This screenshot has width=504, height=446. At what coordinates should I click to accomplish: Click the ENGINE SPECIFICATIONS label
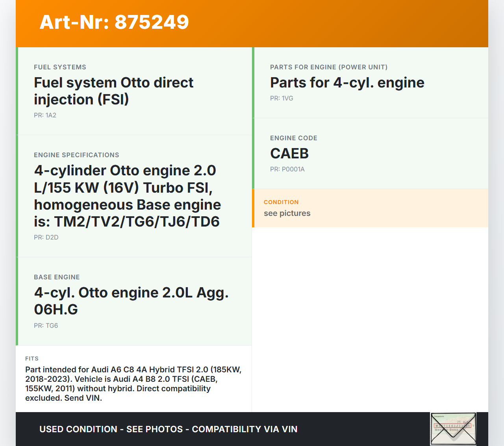tap(76, 155)
